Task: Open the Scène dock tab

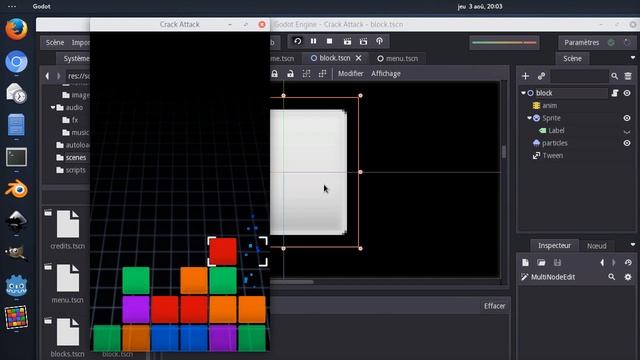Action: pyautogui.click(x=572, y=58)
